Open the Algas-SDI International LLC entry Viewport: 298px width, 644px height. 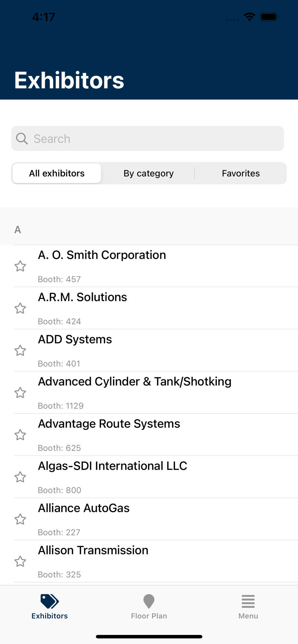156,477
